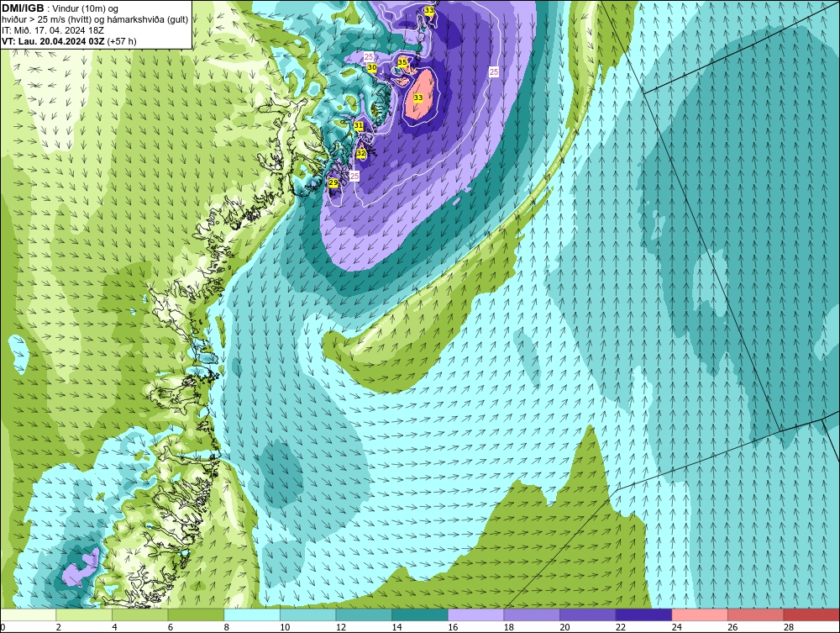The width and height of the screenshot is (840, 633).
Task: Click the 24–26 m/s pink legend swatch
Action: [700, 615]
